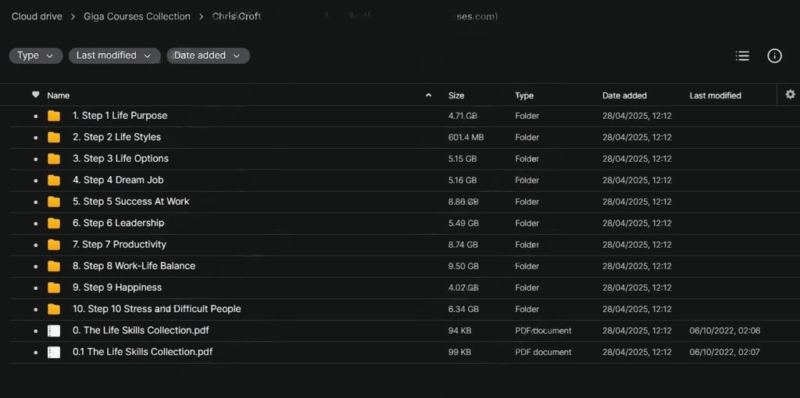Select the Step 8 Work-Life Balance folder
800x398 pixels.
coord(400,266)
